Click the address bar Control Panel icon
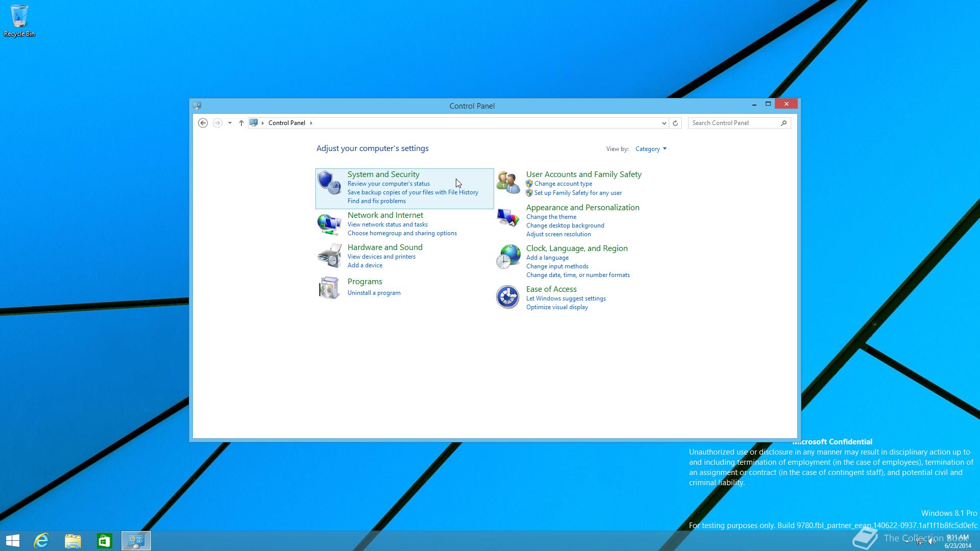 (254, 123)
